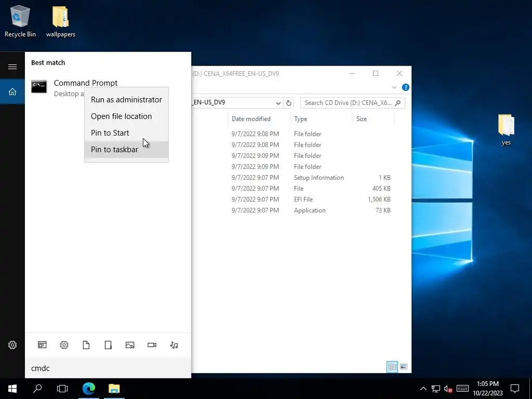This screenshot has width=532, height=399.
Task: Click the Show desktop strip on taskbar
Action: point(530,389)
